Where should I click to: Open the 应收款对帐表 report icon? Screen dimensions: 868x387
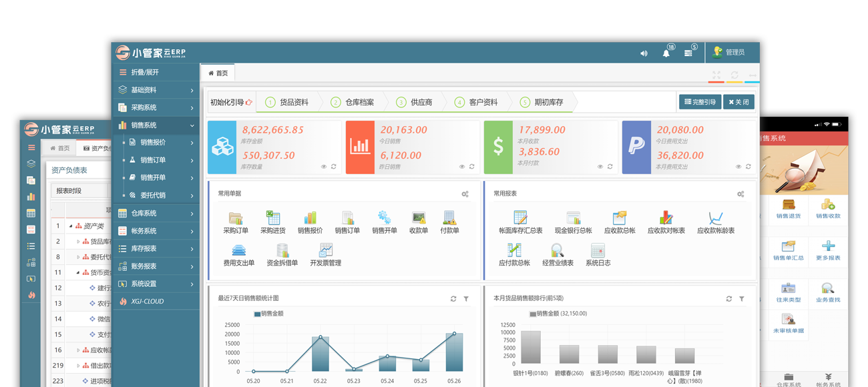(666, 218)
